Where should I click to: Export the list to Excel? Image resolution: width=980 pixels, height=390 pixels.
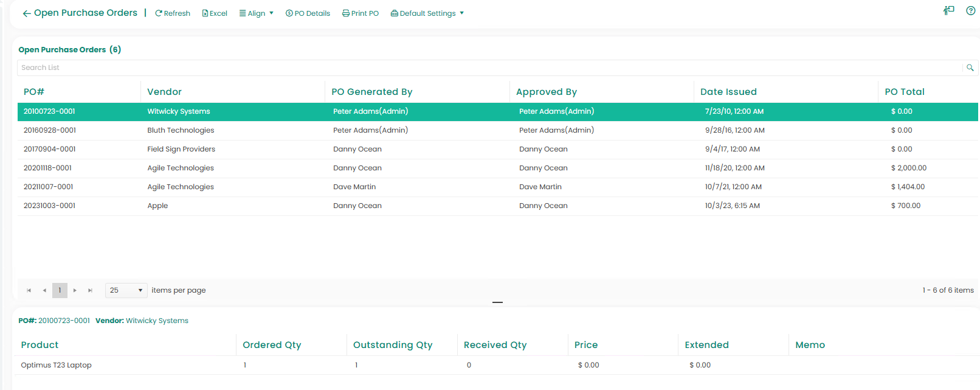215,13
